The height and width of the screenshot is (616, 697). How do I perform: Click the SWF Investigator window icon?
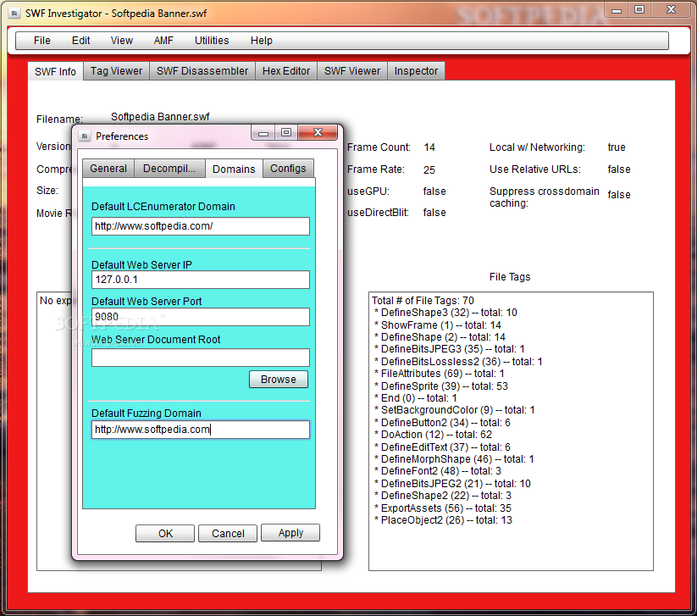tap(14, 14)
